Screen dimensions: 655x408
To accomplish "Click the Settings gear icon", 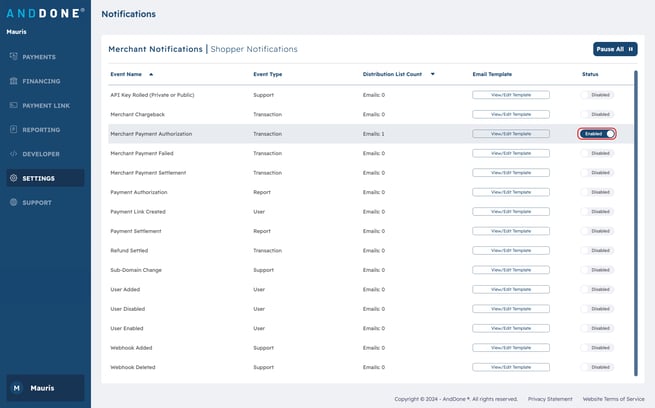I will click(x=13, y=178).
